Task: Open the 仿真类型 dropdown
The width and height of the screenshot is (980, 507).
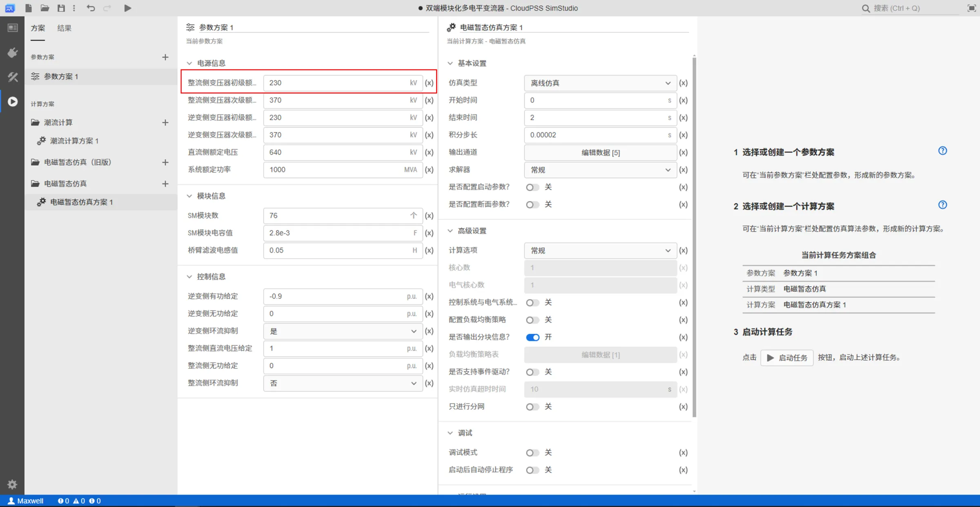Action: pyautogui.click(x=600, y=83)
